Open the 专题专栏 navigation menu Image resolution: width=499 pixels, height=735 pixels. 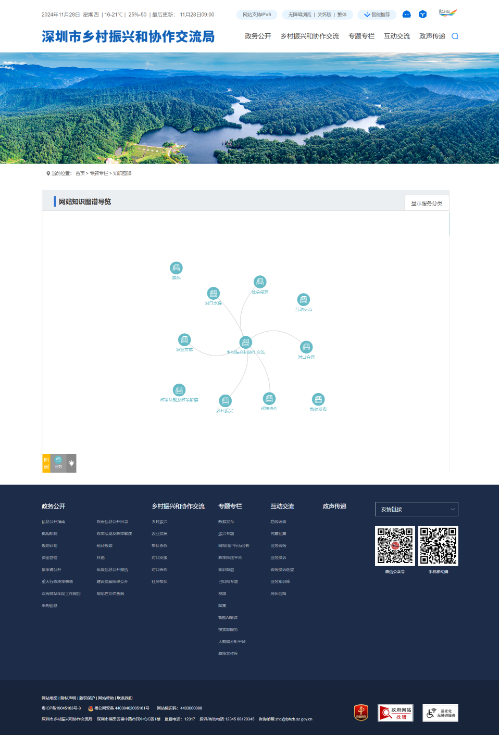361,36
